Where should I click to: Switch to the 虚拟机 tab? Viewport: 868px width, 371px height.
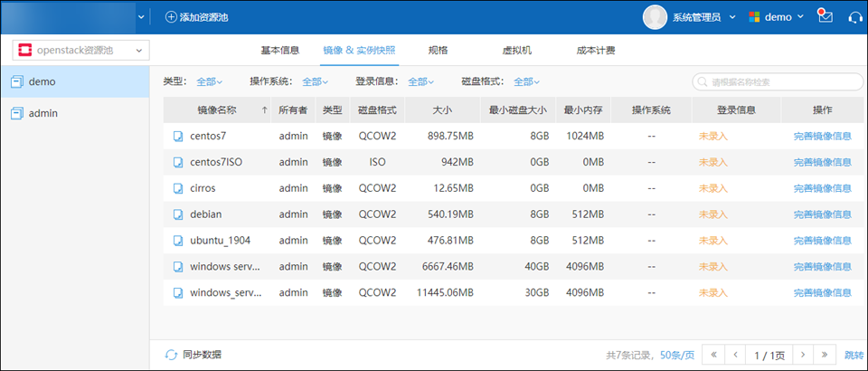516,51
